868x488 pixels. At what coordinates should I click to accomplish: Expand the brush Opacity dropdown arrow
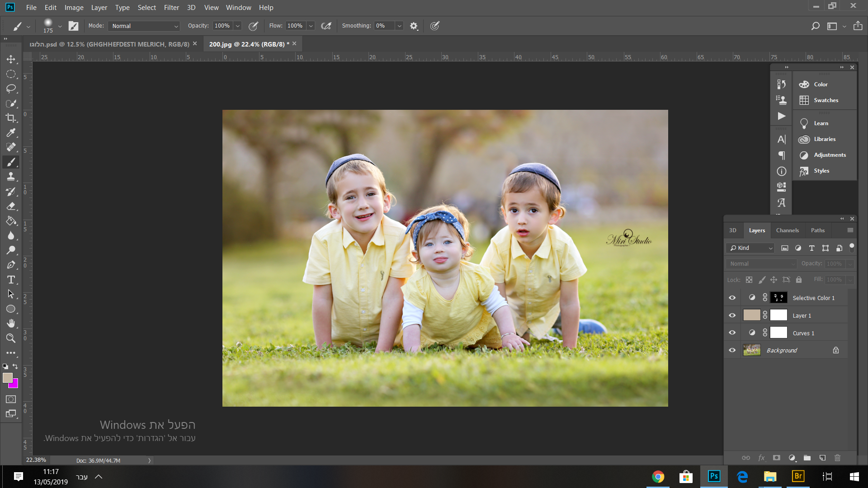pyautogui.click(x=238, y=26)
